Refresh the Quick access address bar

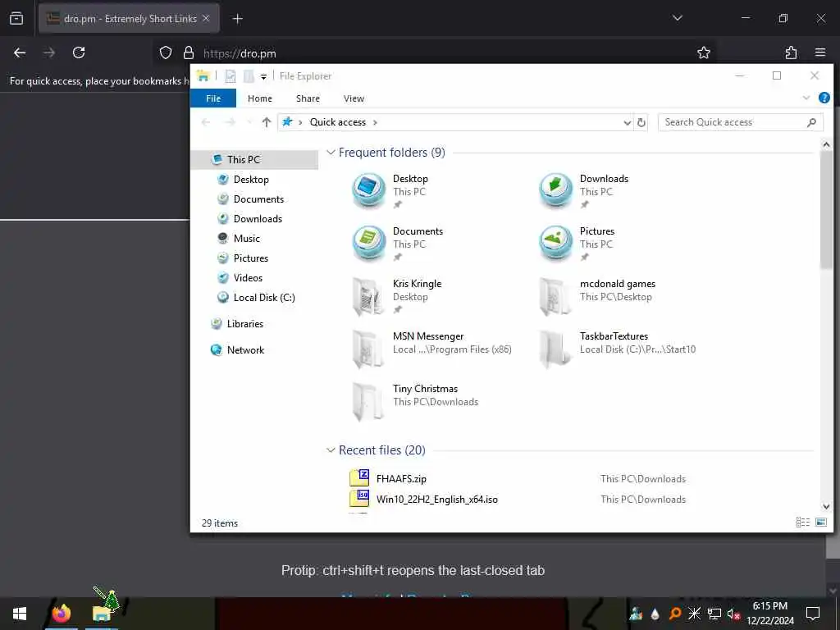(x=641, y=123)
